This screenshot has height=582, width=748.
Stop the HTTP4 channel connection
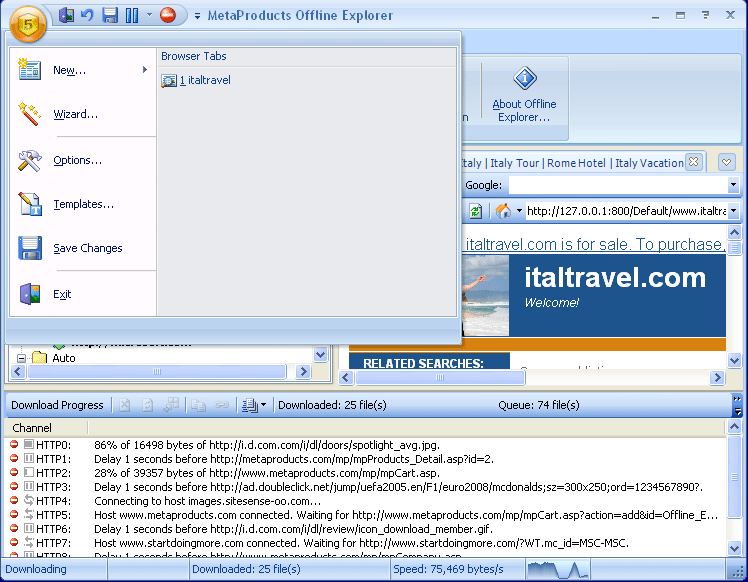click(14, 501)
